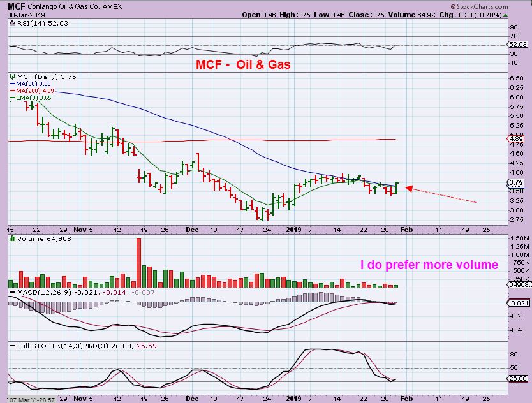Click the Volume 64,908 panel label
Image resolution: width=532 pixels, height=403 pixels.
[44, 239]
